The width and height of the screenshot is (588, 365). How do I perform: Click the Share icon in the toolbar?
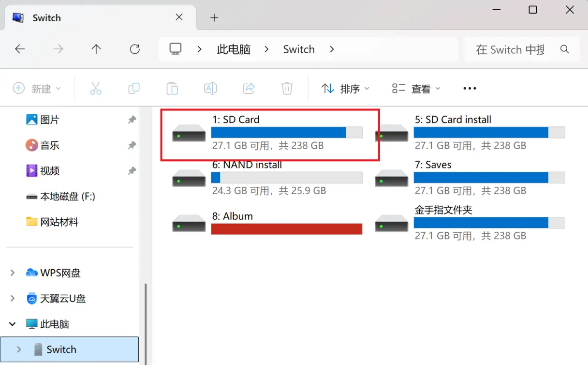(x=249, y=88)
